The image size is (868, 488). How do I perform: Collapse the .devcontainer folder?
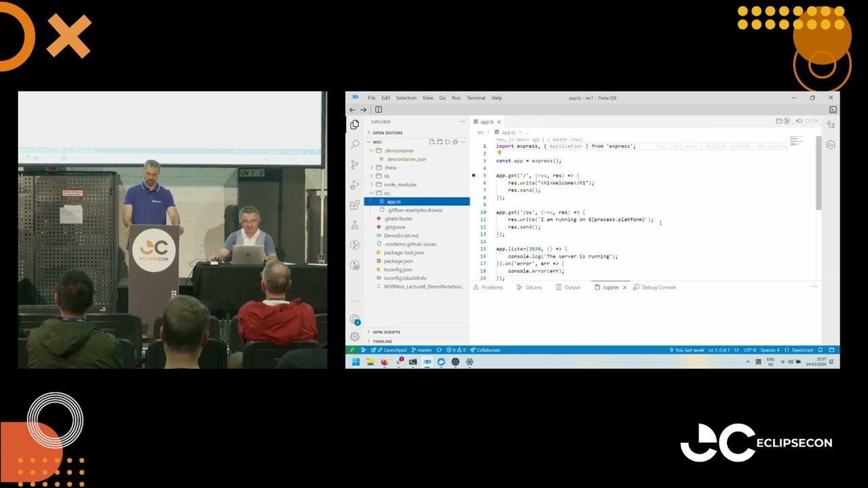[x=399, y=150]
